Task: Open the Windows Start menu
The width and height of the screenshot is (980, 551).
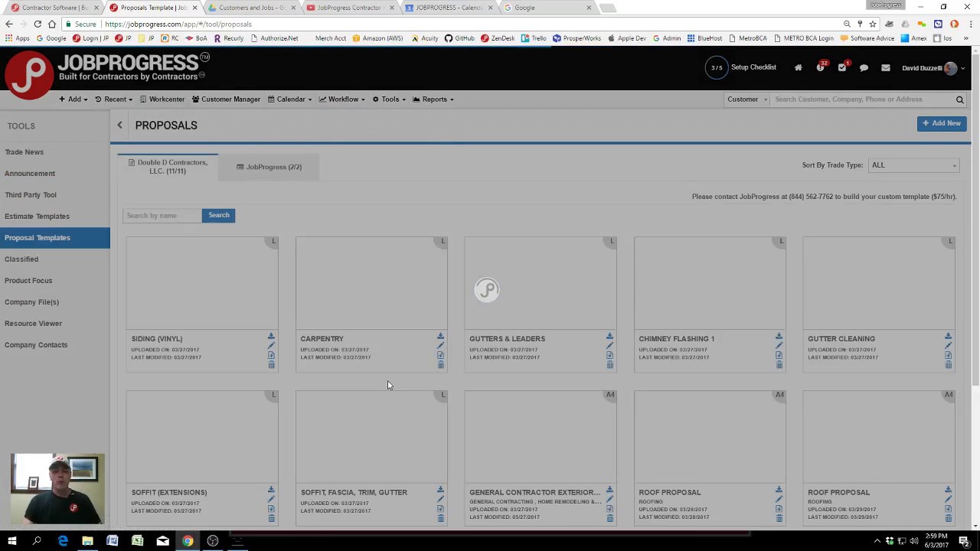Action: 11,541
